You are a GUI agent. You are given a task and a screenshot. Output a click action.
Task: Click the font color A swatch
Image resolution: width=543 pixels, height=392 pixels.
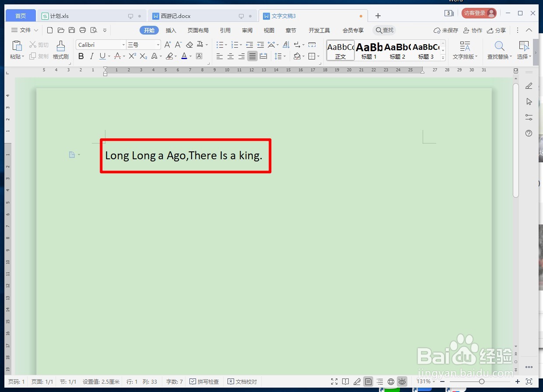coord(184,56)
